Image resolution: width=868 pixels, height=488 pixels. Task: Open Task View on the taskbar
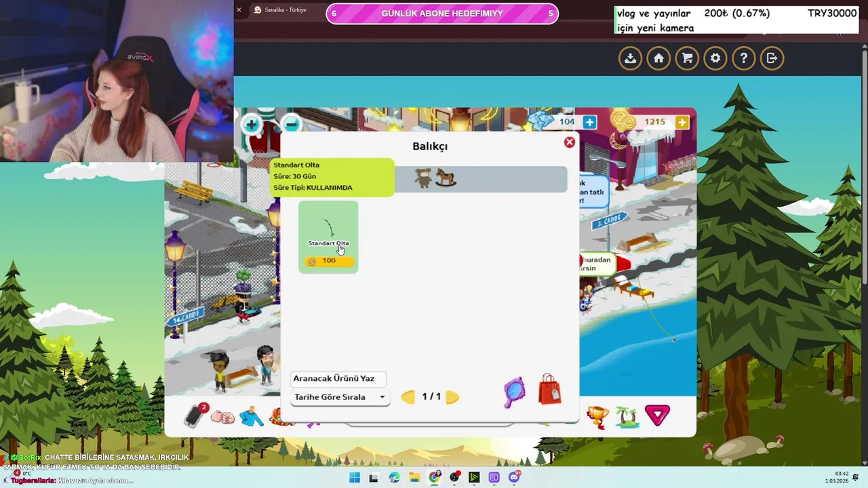coord(374,478)
